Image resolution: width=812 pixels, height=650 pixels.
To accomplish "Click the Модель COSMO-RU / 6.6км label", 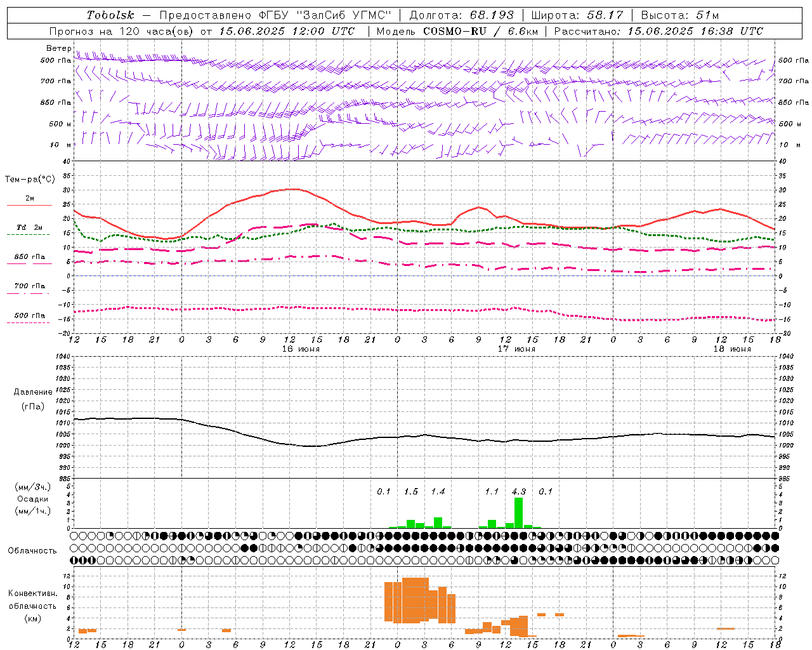I will click(x=457, y=31).
